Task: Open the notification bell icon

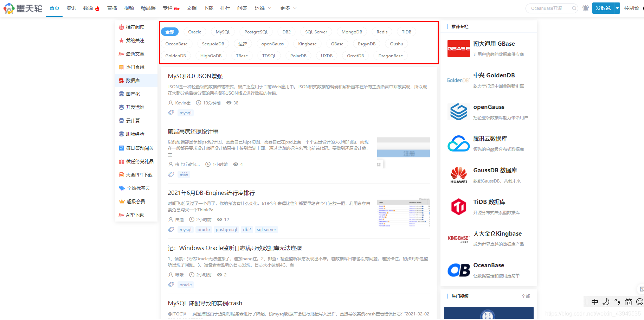Action: [585, 8]
